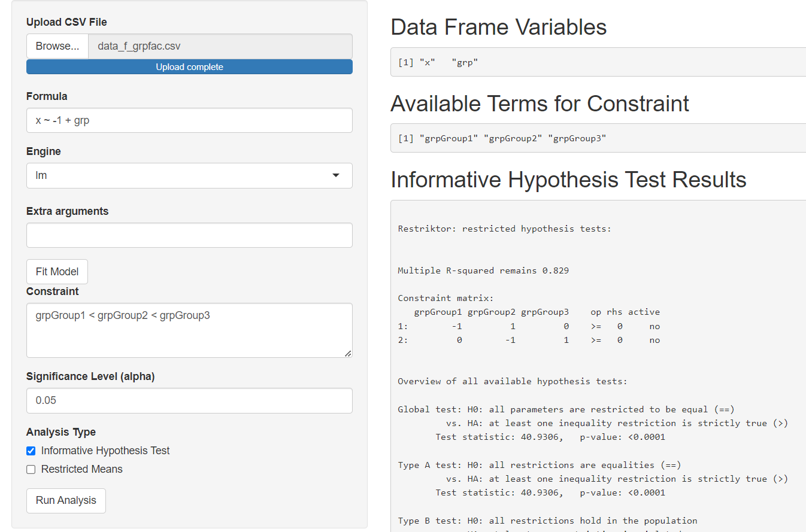This screenshot has width=806, height=532.
Task: Click the "Analysis Type" label
Action: click(61, 432)
